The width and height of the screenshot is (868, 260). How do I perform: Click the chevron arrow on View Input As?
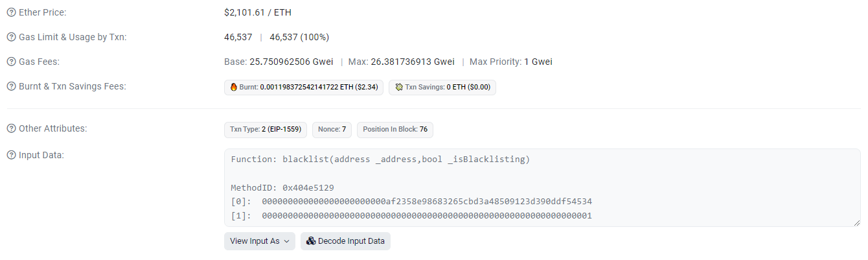pyautogui.click(x=286, y=241)
